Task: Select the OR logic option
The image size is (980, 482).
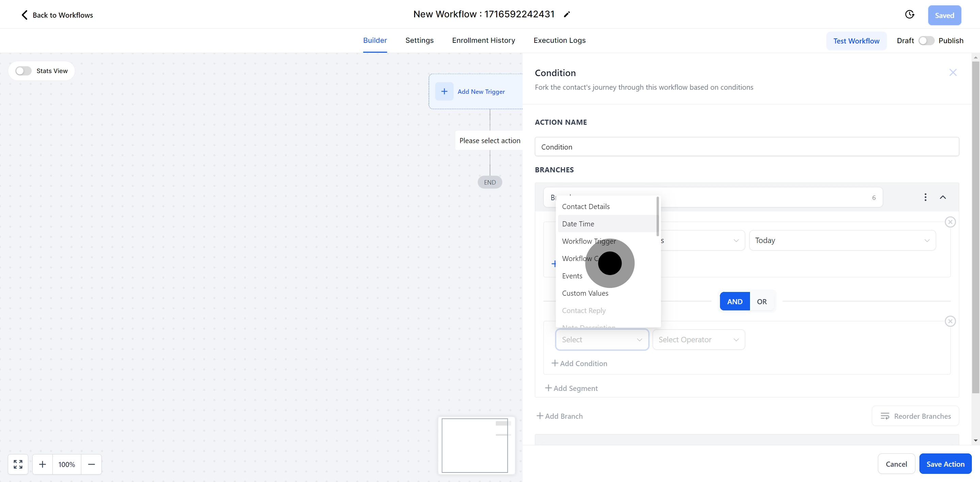Action: pos(762,302)
